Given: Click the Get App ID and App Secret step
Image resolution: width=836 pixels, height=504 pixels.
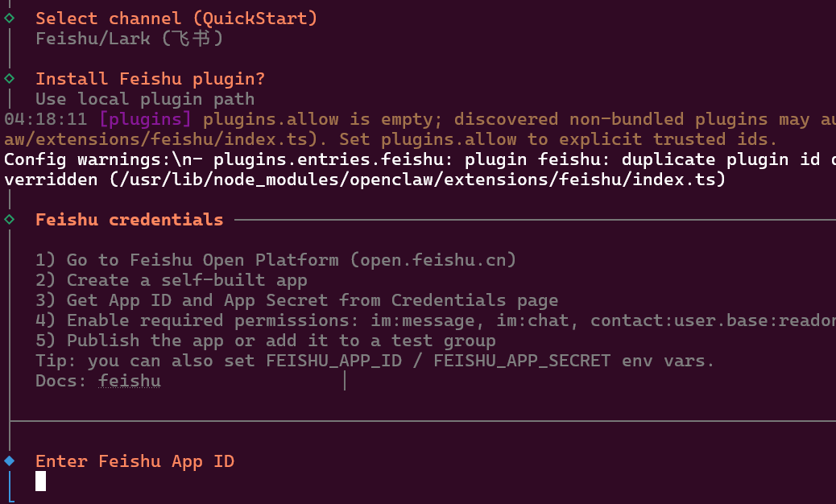Looking at the screenshot, I should point(296,300).
